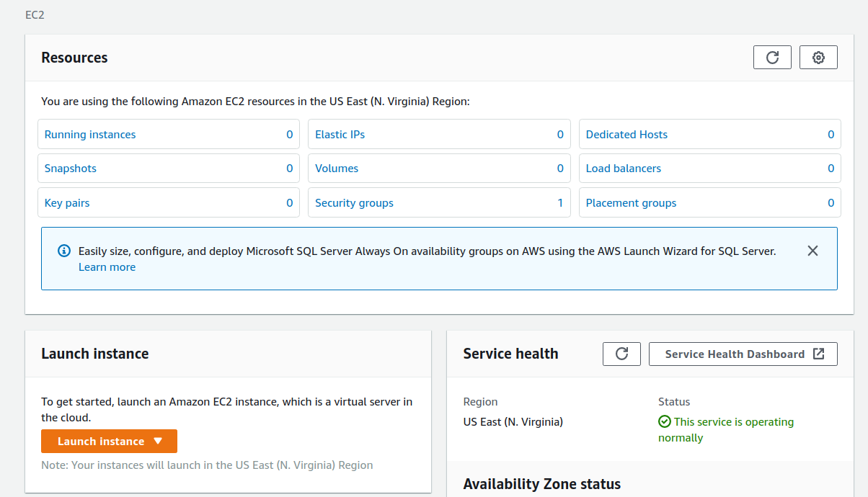Viewport: 868px width, 497px height.
Task: Open Dedicated Hosts resource
Action: (x=626, y=134)
